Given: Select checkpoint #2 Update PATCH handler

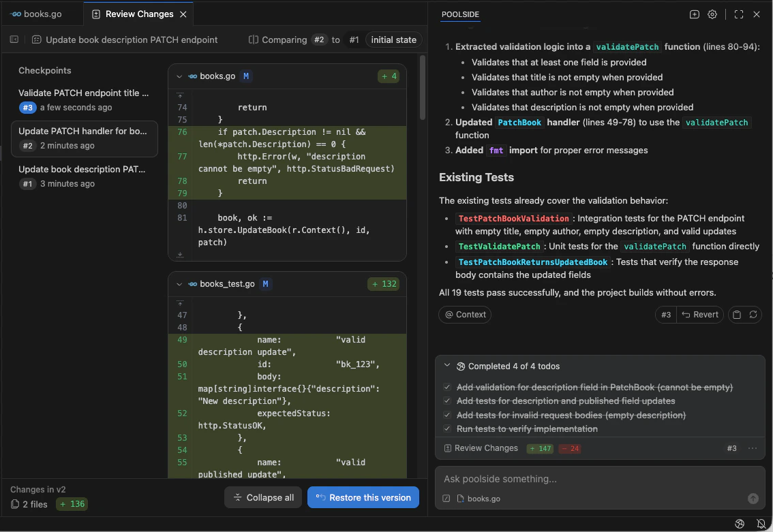Looking at the screenshot, I should pos(85,138).
